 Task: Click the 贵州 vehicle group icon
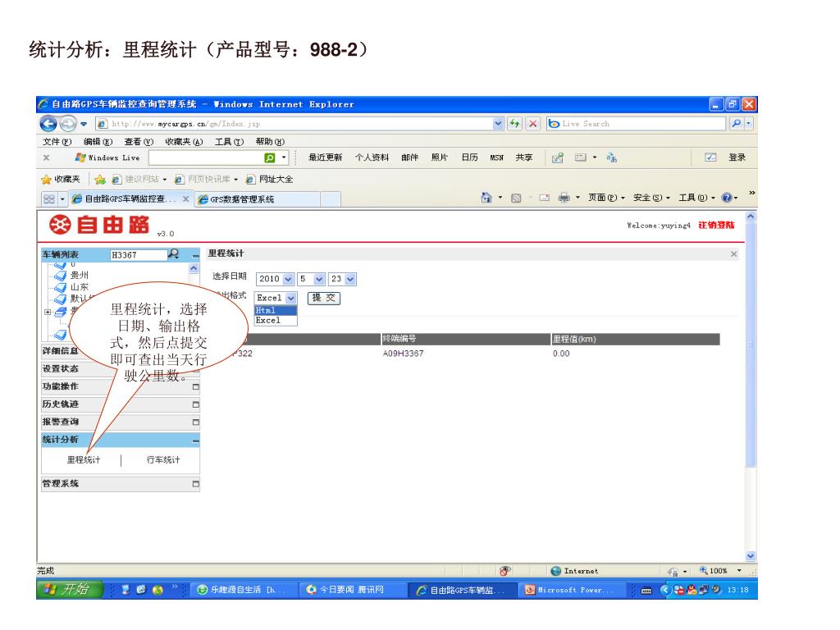(x=60, y=276)
